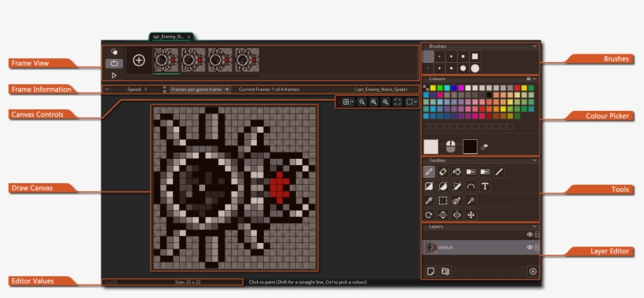Image resolution: width=644 pixels, height=298 pixels.
Task: Select the Flip vertically tool
Action: coord(443,215)
